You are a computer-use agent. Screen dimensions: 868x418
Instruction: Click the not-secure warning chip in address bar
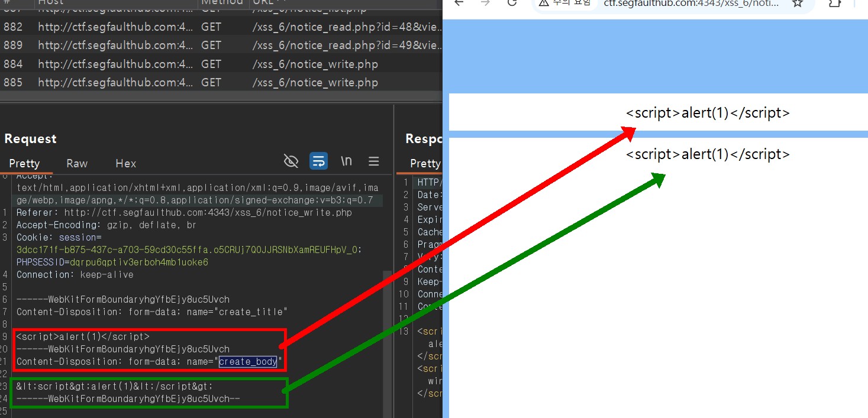tap(565, 4)
